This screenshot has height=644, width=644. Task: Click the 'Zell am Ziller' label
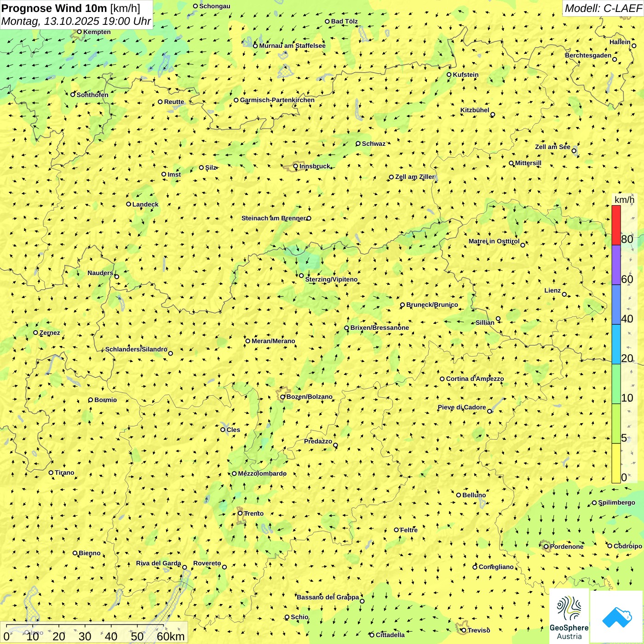click(415, 177)
